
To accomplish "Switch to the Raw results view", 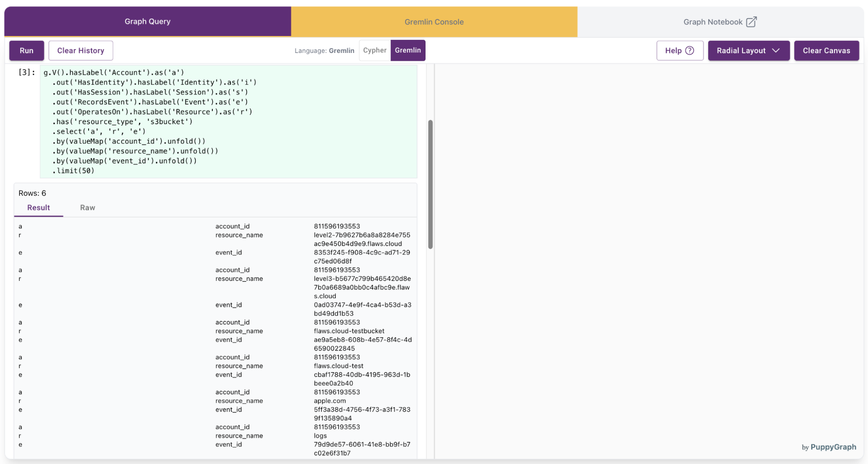I will (x=87, y=207).
